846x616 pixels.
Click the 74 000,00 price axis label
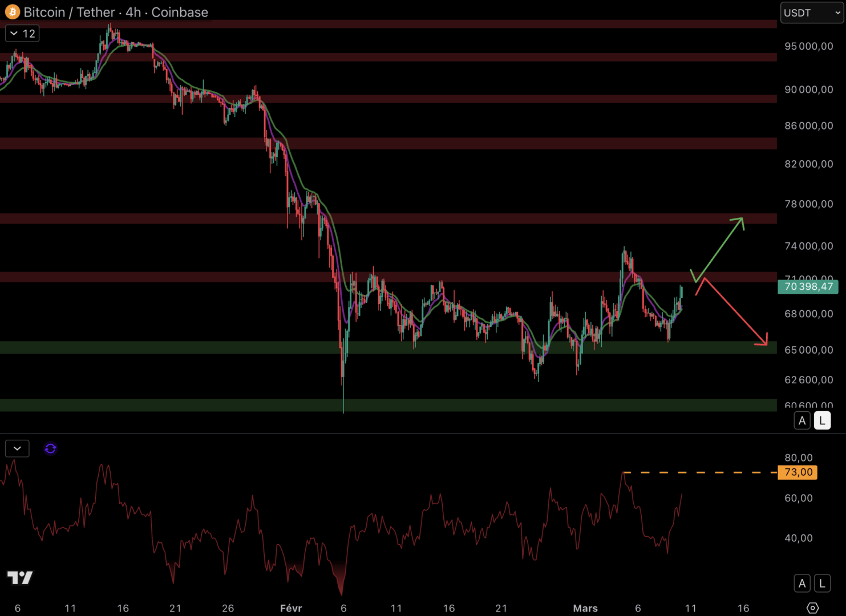(x=809, y=246)
